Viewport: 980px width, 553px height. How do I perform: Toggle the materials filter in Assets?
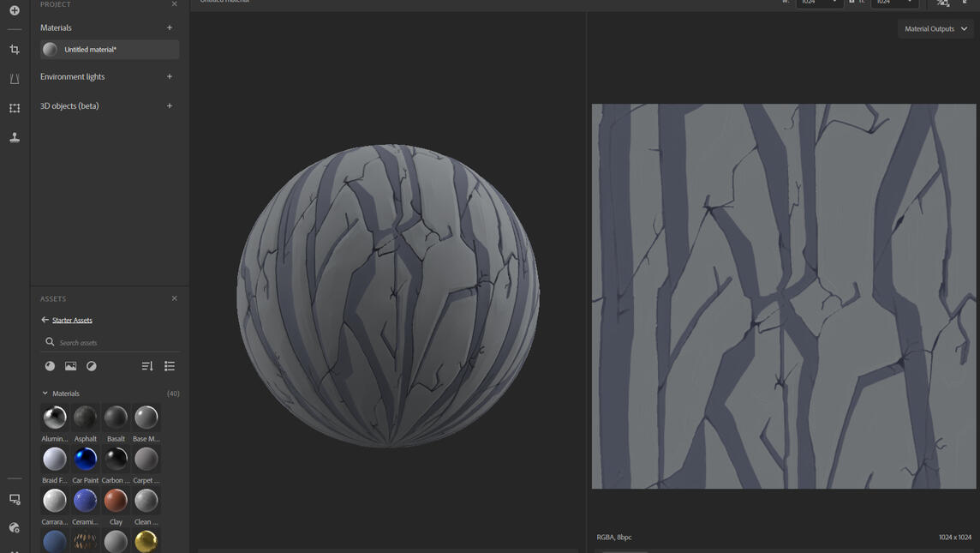click(50, 366)
